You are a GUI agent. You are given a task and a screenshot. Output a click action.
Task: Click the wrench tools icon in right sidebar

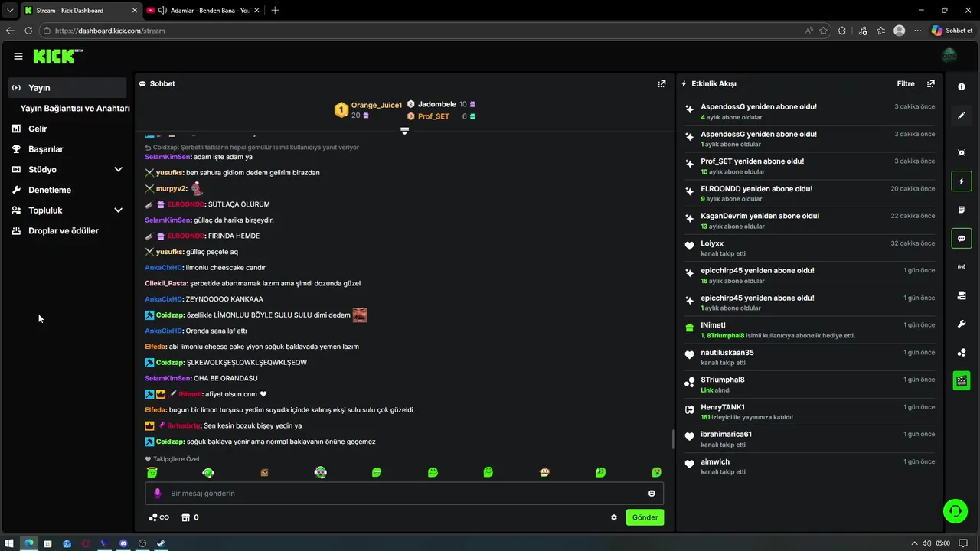point(962,324)
